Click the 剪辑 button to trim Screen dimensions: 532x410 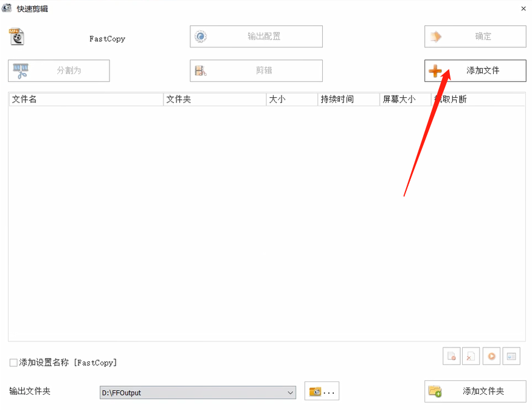(255, 70)
